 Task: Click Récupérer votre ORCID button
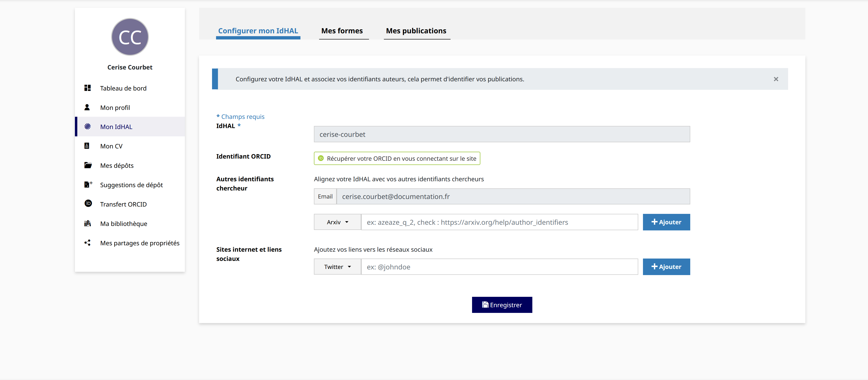[397, 158]
